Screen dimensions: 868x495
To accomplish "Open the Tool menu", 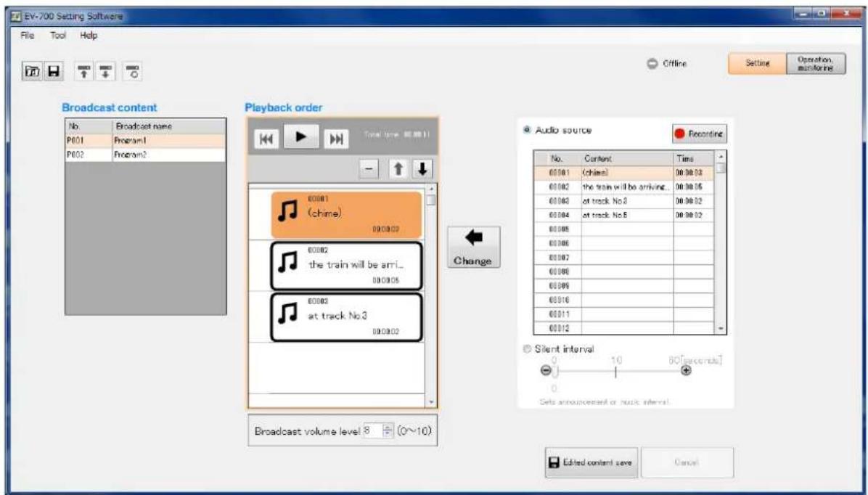I will point(57,36).
